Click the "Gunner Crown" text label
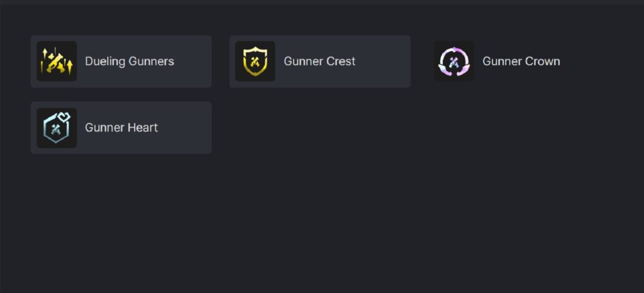Viewport: 644px width, 293px height. pyautogui.click(x=521, y=62)
